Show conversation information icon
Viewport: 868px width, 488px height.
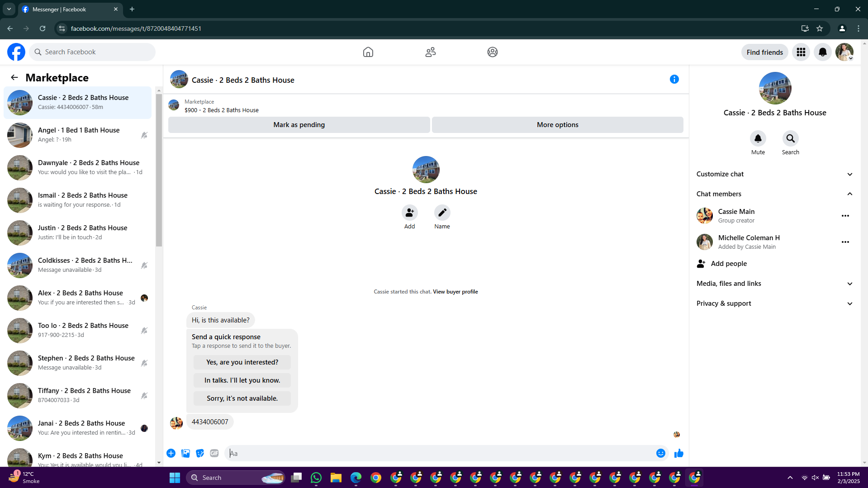coord(674,80)
